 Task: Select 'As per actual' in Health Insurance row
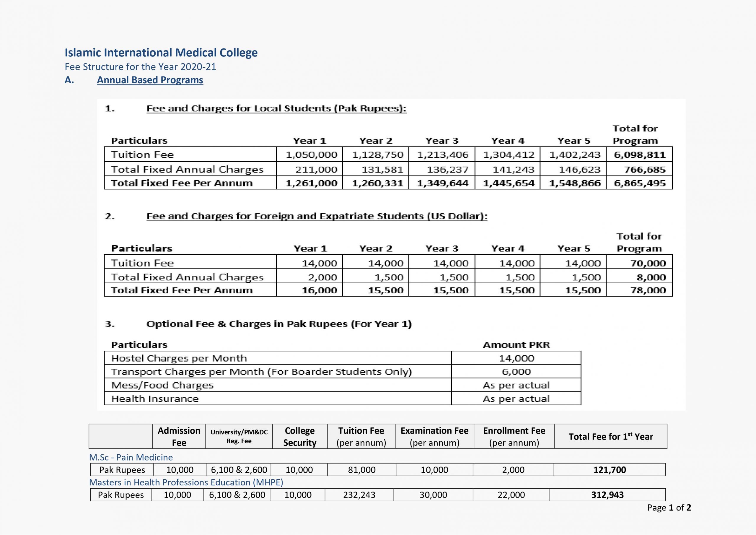[516, 399]
